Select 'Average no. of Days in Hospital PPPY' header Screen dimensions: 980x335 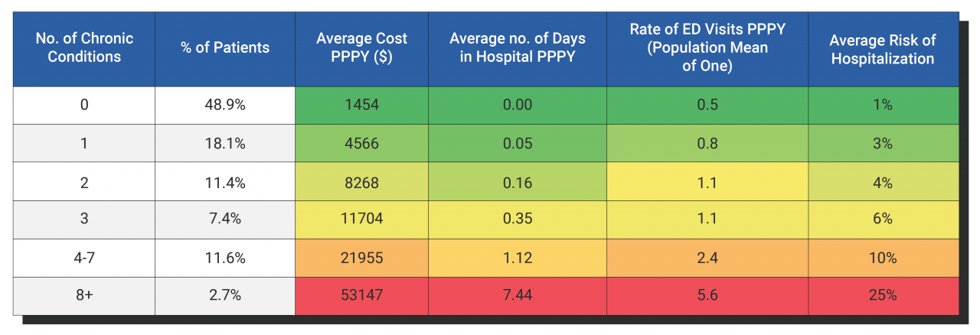518,48
